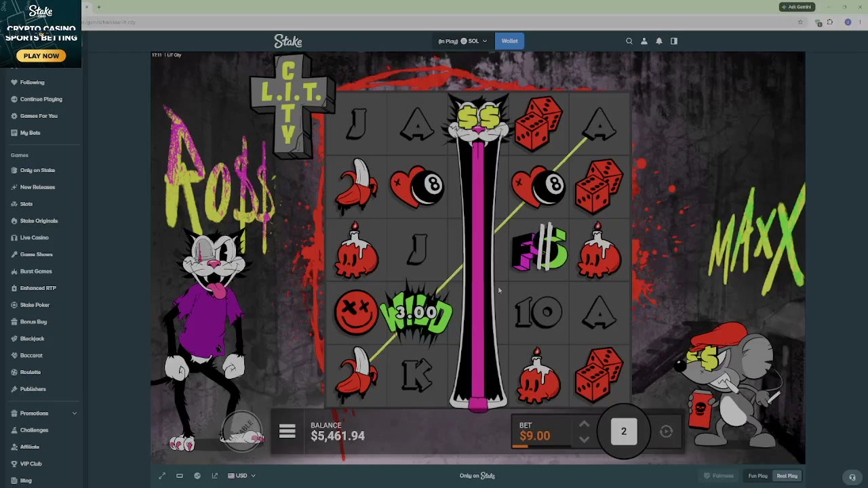Select the Stake Poker icon

(x=14, y=305)
